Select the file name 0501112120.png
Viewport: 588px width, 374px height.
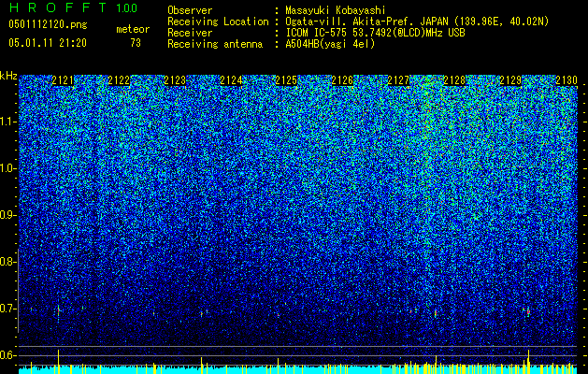point(48,24)
